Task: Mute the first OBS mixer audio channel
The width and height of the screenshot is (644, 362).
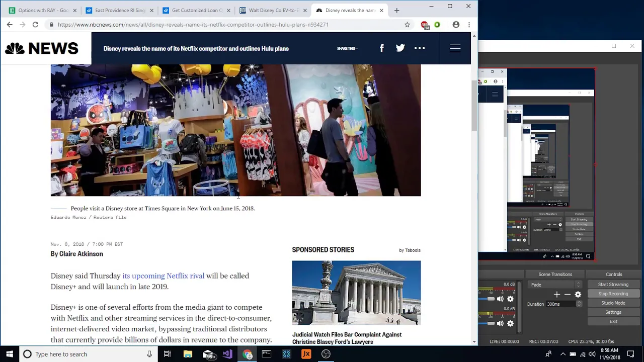Action: (x=500, y=299)
